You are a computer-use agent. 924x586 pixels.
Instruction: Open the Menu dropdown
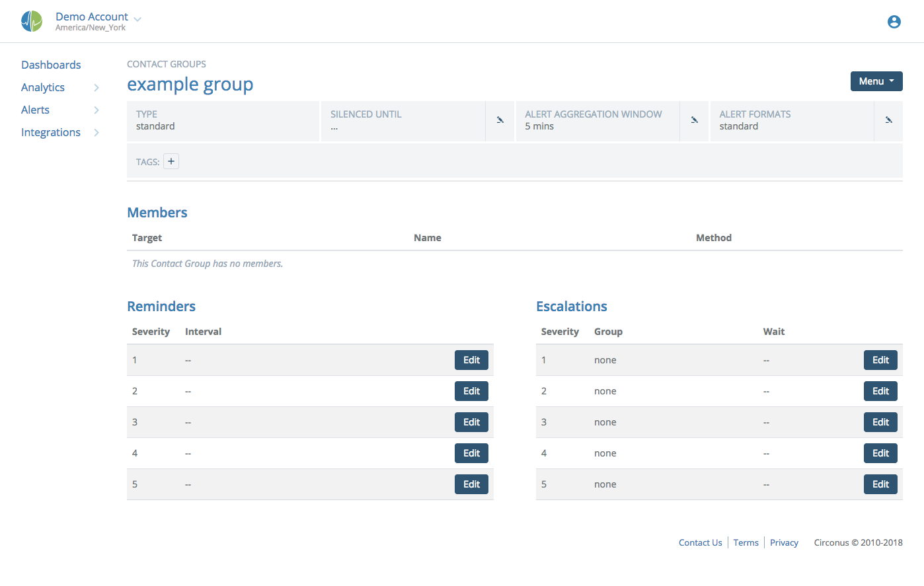click(876, 81)
